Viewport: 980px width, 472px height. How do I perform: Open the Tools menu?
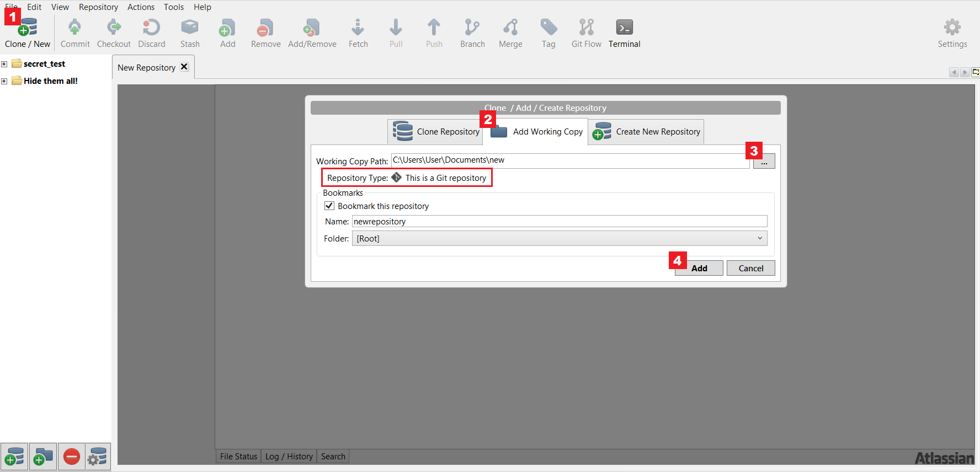point(174,7)
